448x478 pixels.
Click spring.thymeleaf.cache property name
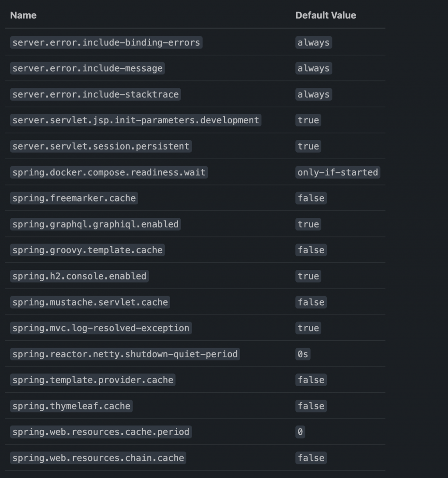(71, 406)
